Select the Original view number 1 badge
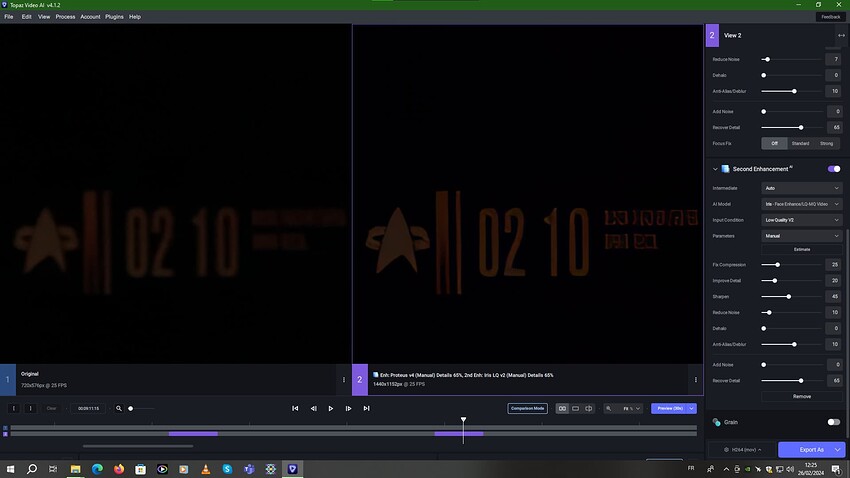This screenshot has height=478, width=850. [8, 379]
